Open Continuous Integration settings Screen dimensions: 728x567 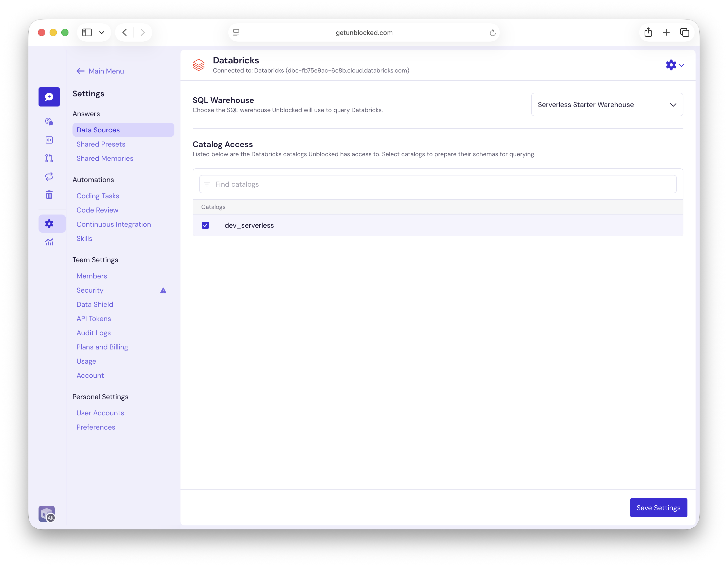(x=114, y=224)
